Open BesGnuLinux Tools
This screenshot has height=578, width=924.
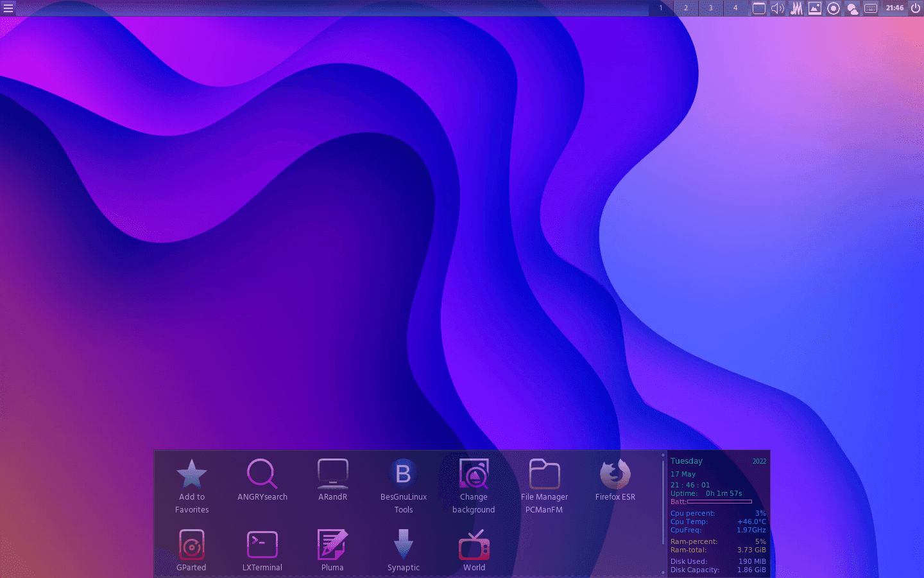404,486
